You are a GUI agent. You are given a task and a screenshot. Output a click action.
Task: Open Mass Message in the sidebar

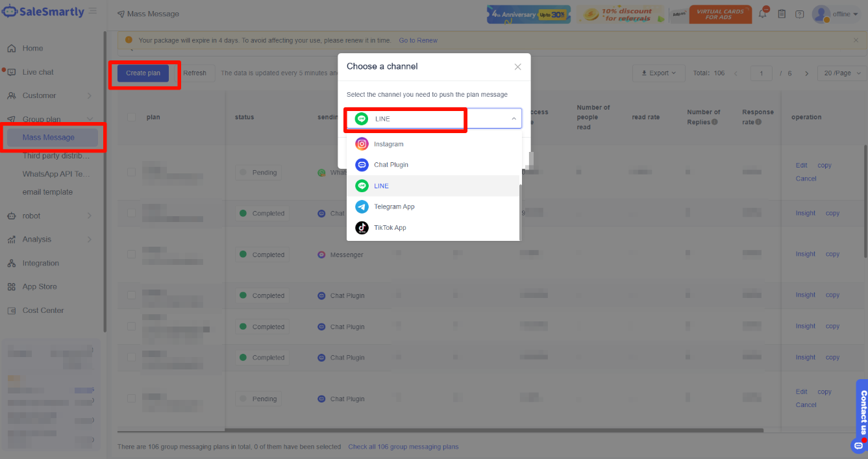49,138
